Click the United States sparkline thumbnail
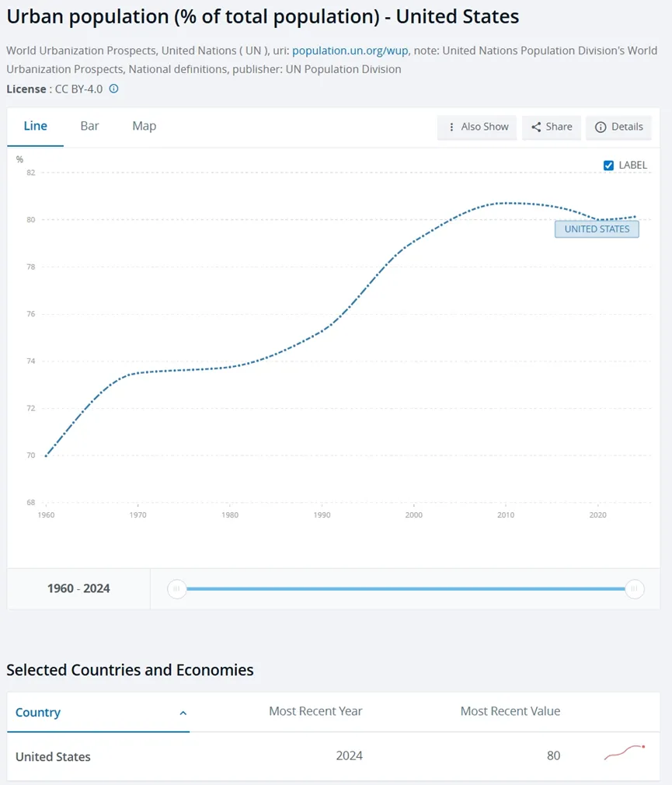 (x=625, y=752)
